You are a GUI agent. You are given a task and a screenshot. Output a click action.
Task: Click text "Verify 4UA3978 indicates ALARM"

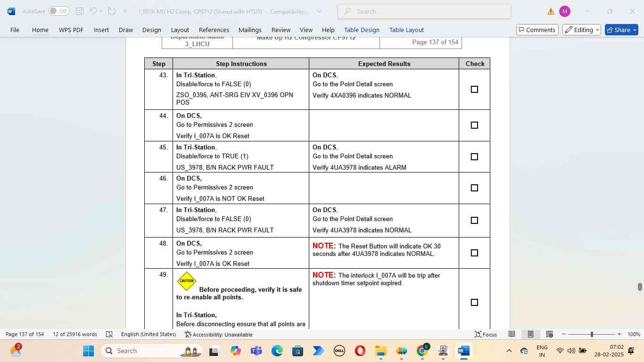pyautogui.click(x=359, y=167)
